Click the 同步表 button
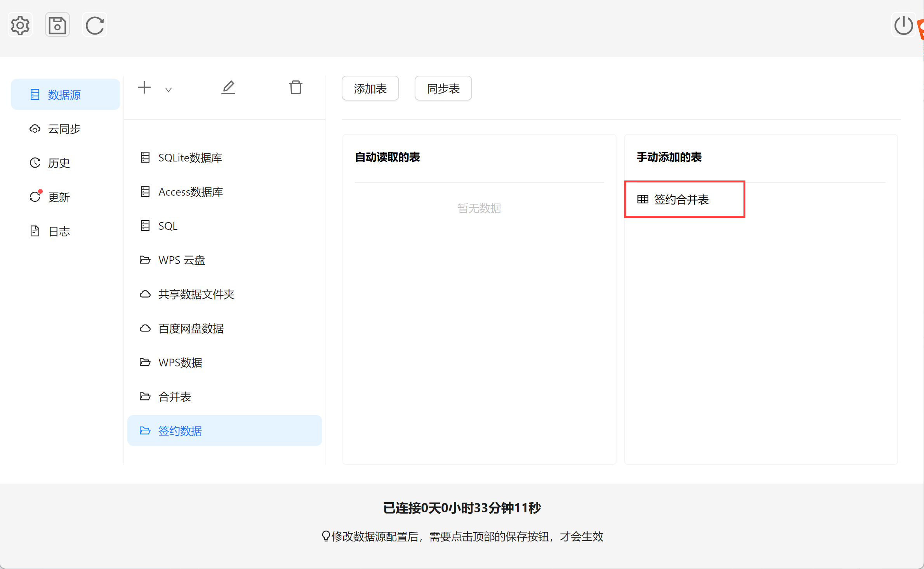 pos(443,88)
